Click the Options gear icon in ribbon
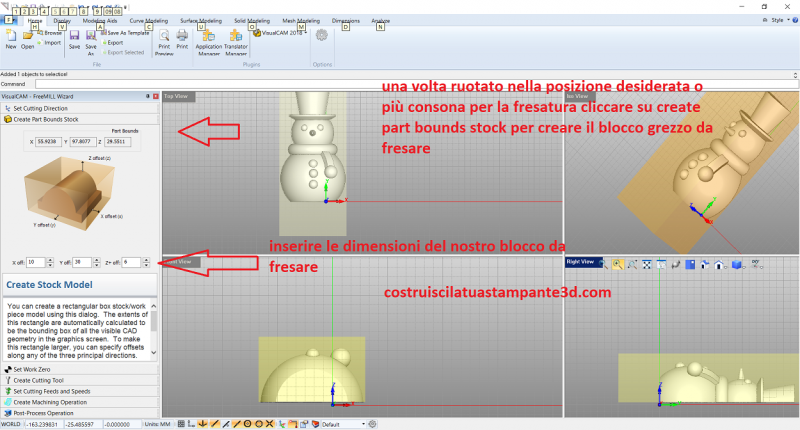This screenshot has height=430, width=800. pyautogui.click(x=321, y=35)
